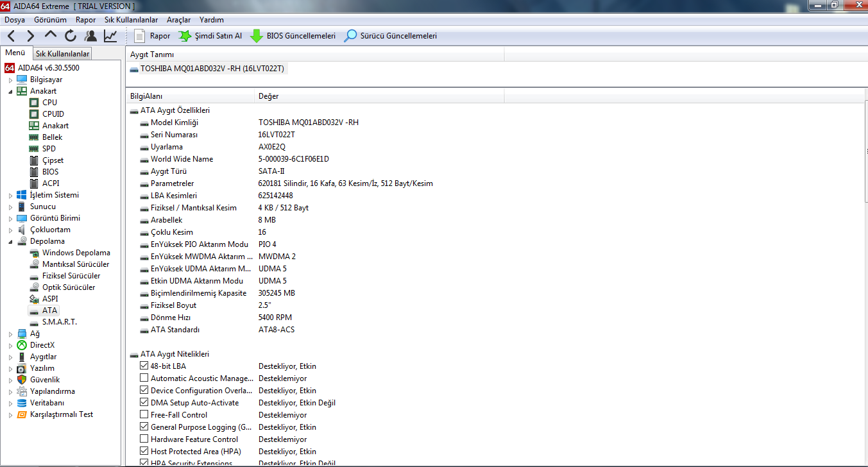Open Windows Depolama under Depolama
Viewport: 868px width, 467px height.
click(76, 253)
